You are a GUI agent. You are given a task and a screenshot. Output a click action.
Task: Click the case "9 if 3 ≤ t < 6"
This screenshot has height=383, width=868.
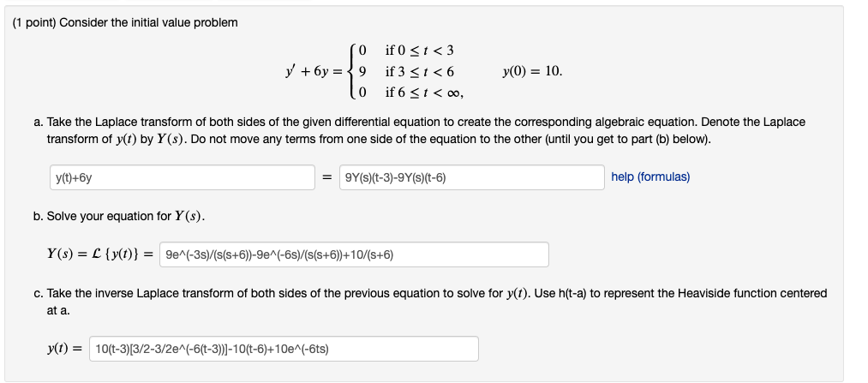[406, 71]
